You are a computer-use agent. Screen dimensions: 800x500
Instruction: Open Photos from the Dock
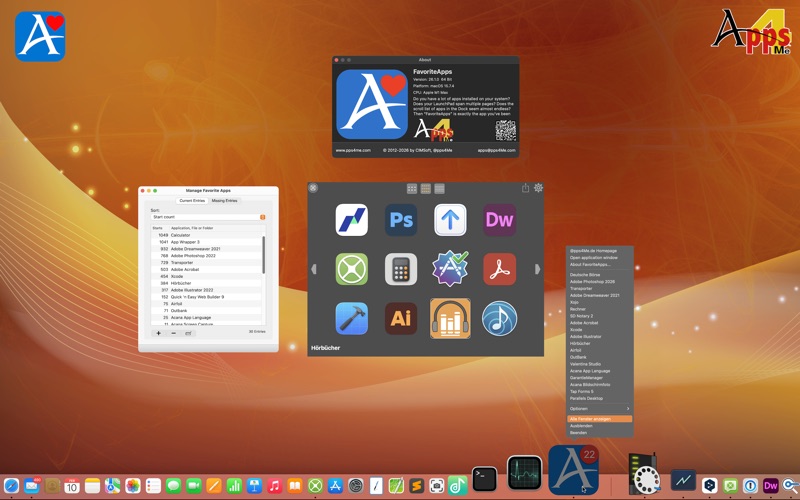(133, 486)
